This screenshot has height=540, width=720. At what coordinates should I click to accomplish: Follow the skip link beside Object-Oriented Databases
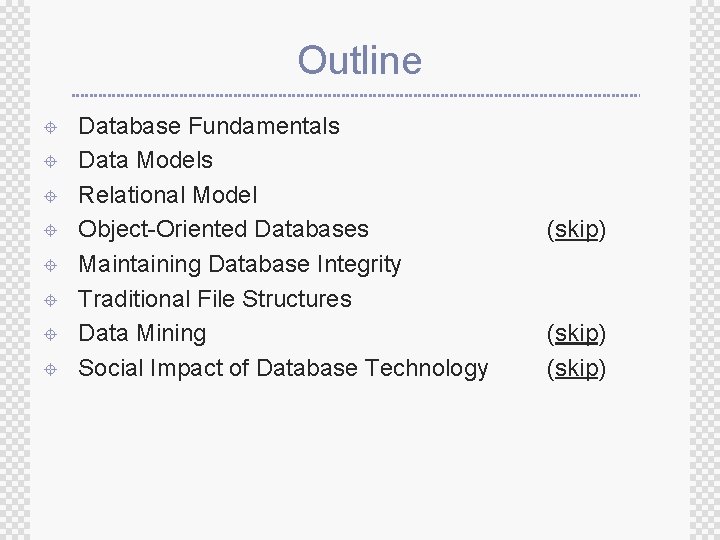tap(576, 229)
